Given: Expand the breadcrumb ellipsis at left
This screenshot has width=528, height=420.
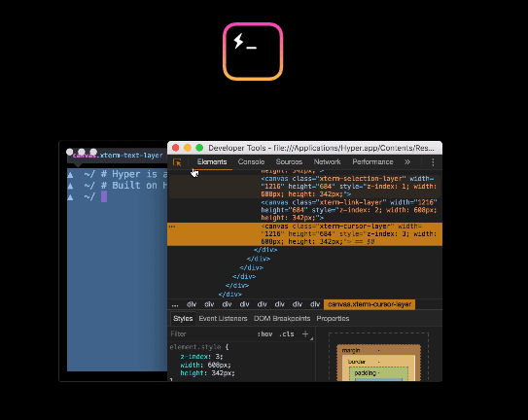Looking at the screenshot, I should click(175, 305).
